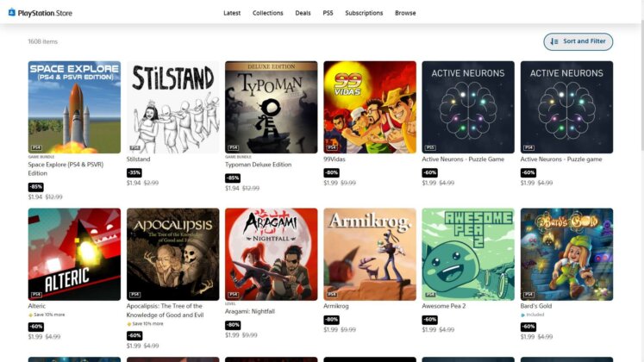This screenshot has width=644, height=362.
Task: Open the Apocalipsis title text link
Action: pos(166,310)
